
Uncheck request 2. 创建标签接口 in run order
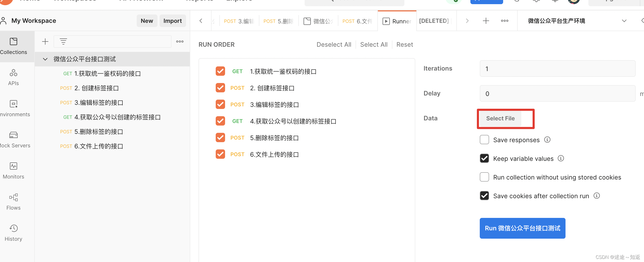click(220, 88)
